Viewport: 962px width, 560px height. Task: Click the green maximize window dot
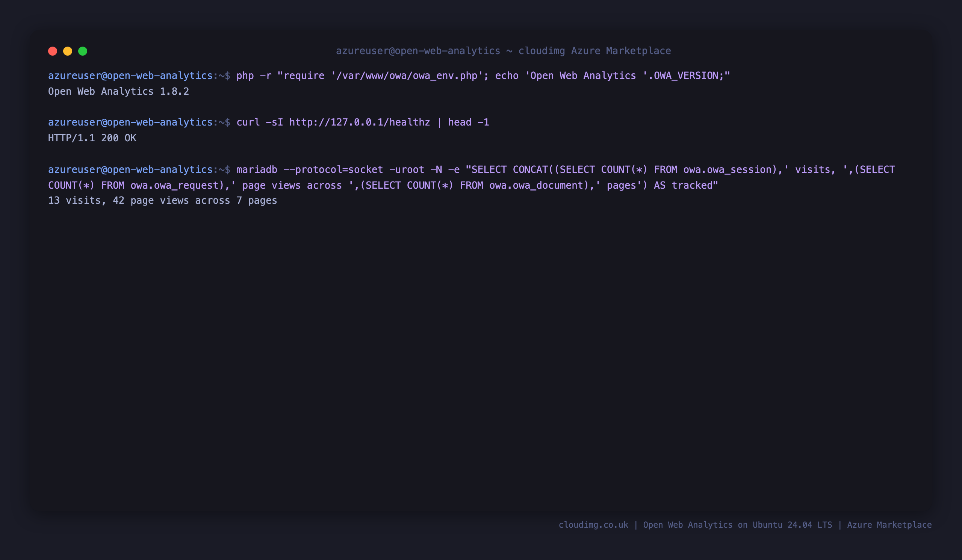(x=83, y=51)
